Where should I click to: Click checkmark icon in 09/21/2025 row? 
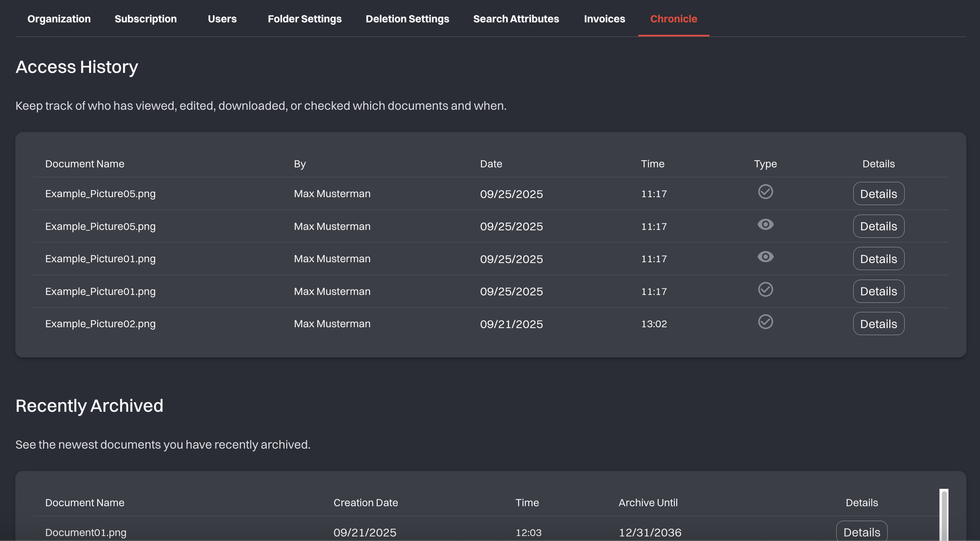click(765, 322)
